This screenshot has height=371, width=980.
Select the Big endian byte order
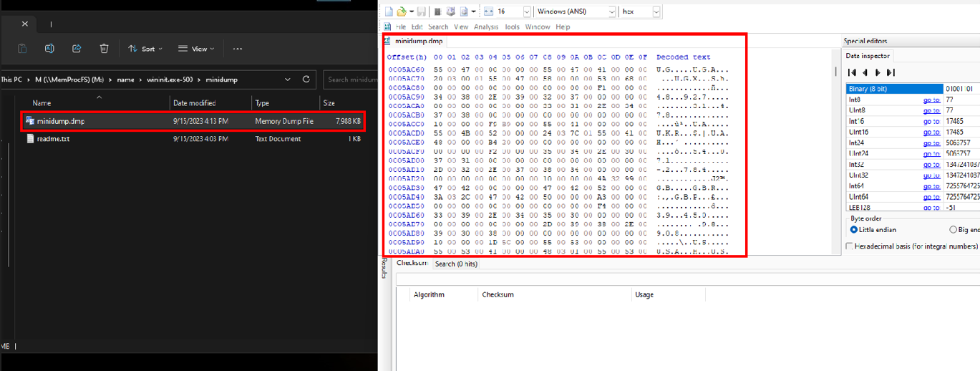tap(953, 230)
